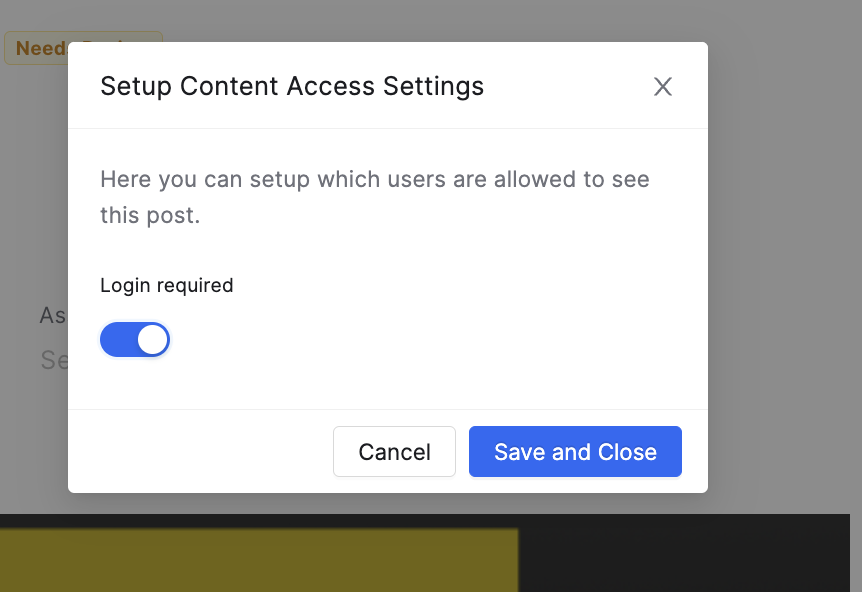Click the 'this post.' line of description
The height and width of the screenshot is (592, 862).
click(x=150, y=215)
